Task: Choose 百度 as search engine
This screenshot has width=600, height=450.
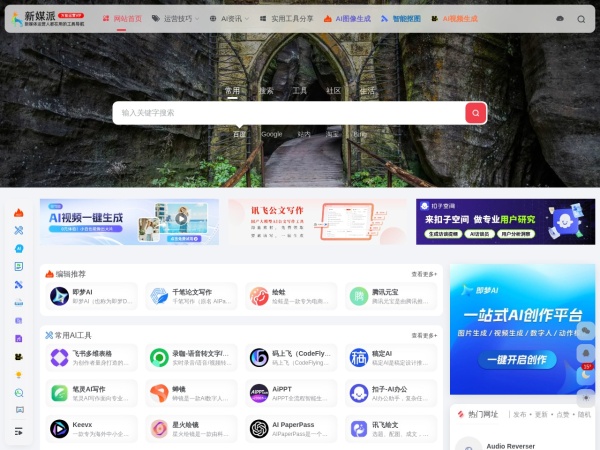Action: tap(240, 134)
